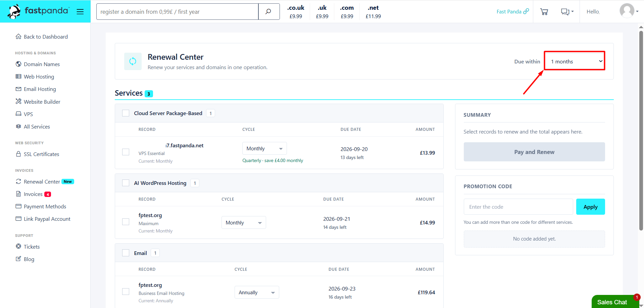
Task: Click the Enter the code promo field
Action: (x=518, y=207)
